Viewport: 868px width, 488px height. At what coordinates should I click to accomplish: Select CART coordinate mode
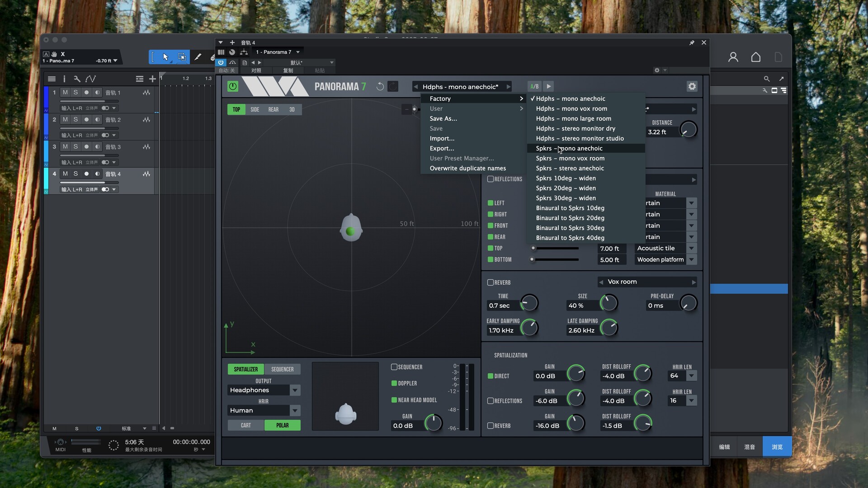[x=246, y=425]
